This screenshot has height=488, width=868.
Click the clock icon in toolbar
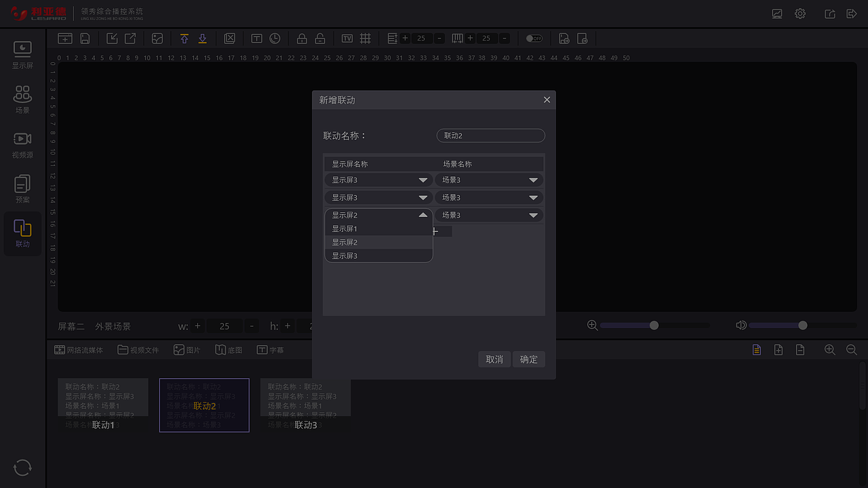(275, 39)
